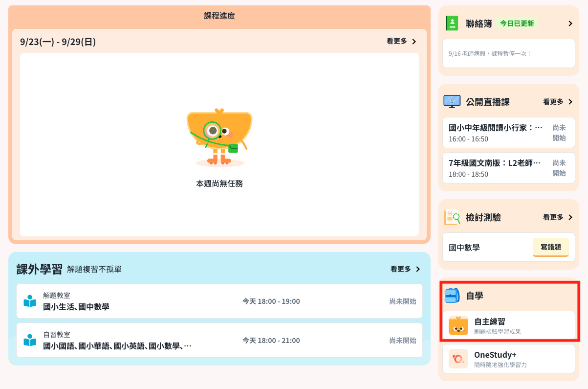The width and height of the screenshot is (588, 389).
Task: Click the 自主練習 orange mascot icon
Action: pyautogui.click(x=458, y=325)
